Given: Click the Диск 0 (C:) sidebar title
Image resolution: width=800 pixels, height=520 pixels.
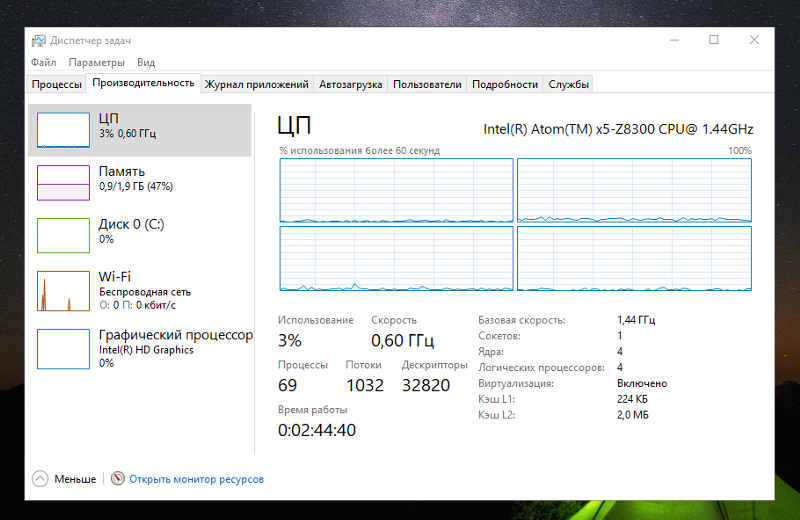Looking at the screenshot, I should 132,224.
